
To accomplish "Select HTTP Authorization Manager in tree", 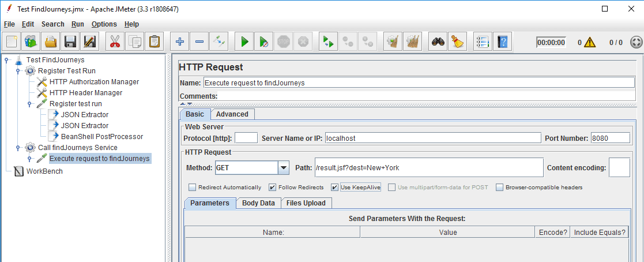I will [x=94, y=82].
